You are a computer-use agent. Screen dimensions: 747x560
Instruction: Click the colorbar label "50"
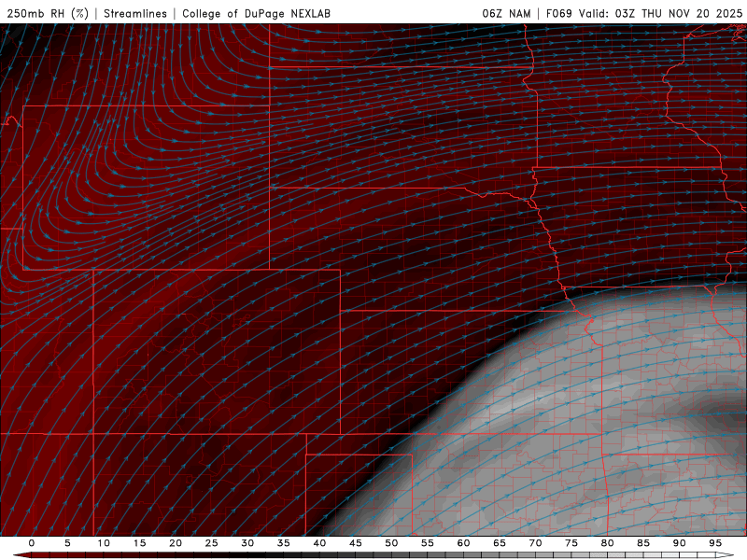(x=391, y=543)
